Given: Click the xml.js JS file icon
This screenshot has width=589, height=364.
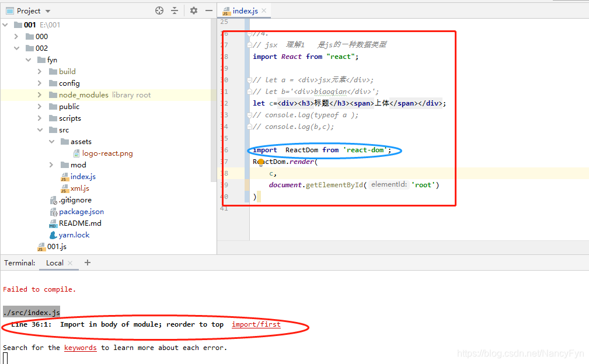Looking at the screenshot, I should (x=65, y=188).
